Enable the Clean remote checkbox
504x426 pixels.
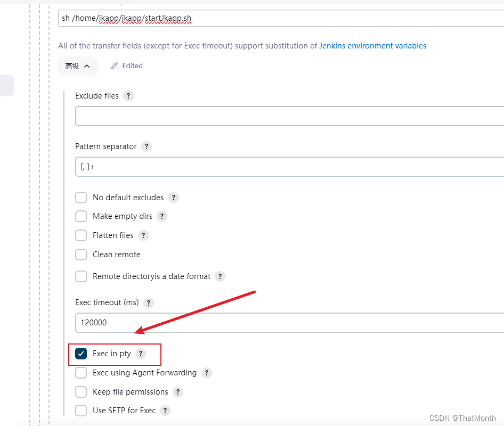coord(81,255)
